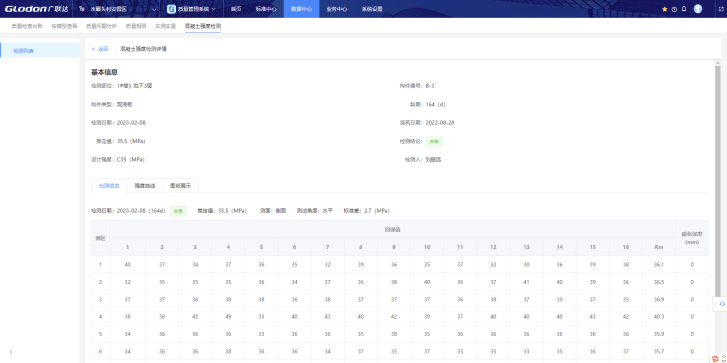Open notifications via the bell icon
The height and width of the screenshot is (363, 727).
point(683,9)
